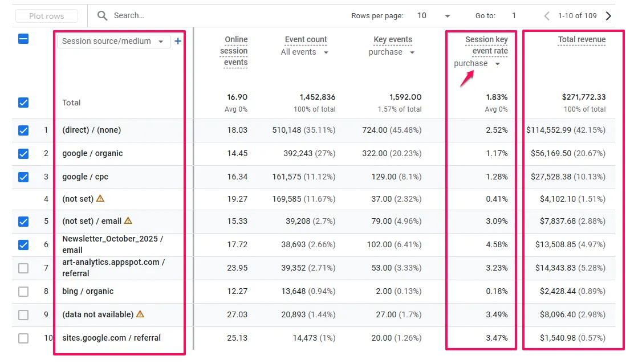Toggle the select-all header checkbox
The image size is (626, 364).
23,39
